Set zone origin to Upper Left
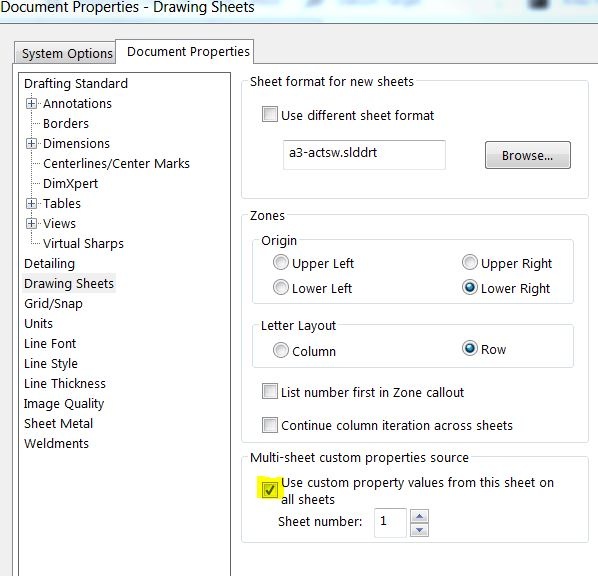 coord(280,263)
